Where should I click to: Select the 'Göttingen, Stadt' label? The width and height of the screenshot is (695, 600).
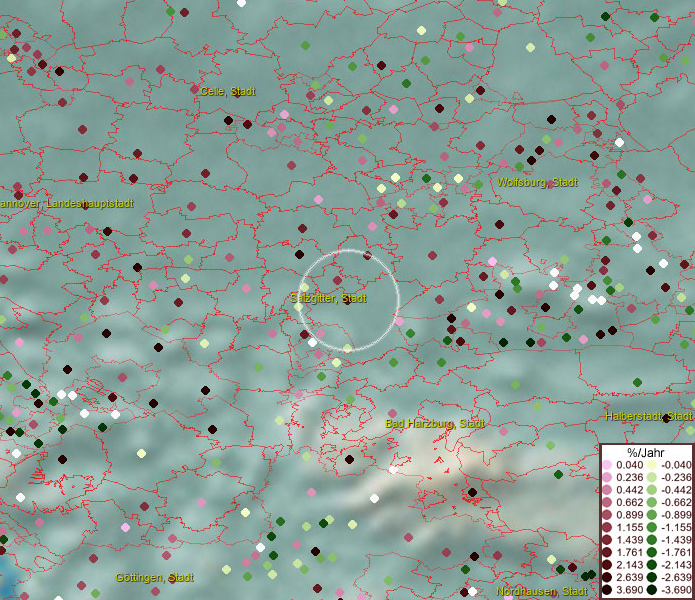pyautogui.click(x=155, y=577)
